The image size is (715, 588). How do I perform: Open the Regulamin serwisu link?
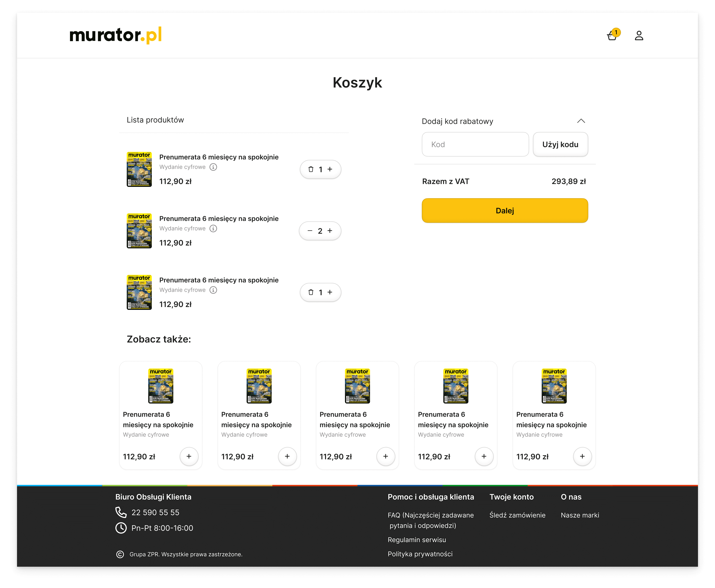point(417,540)
